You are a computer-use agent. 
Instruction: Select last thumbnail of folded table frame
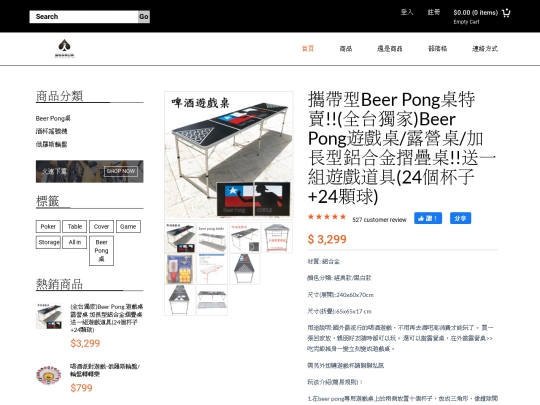pyautogui.click(x=212, y=300)
